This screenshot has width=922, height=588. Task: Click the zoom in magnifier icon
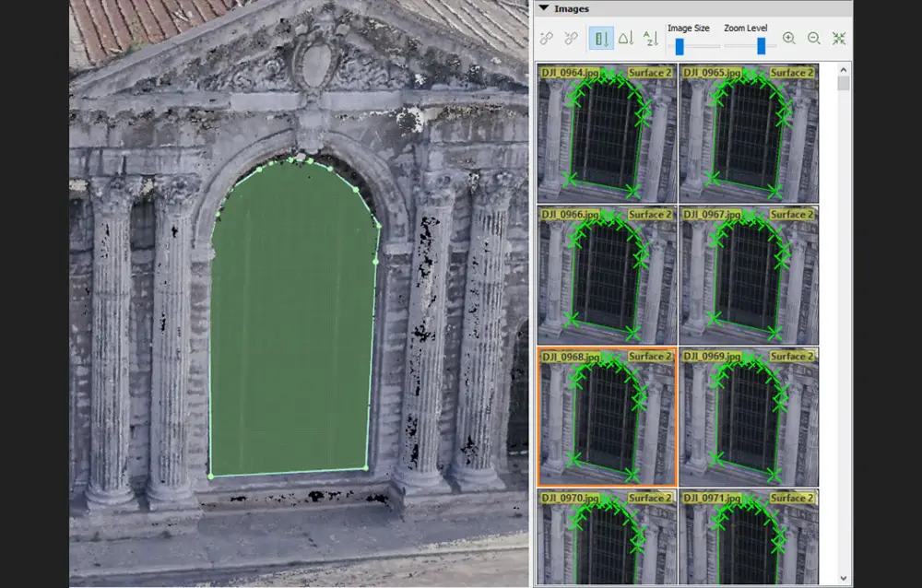pyautogui.click(x=789, y=38)
